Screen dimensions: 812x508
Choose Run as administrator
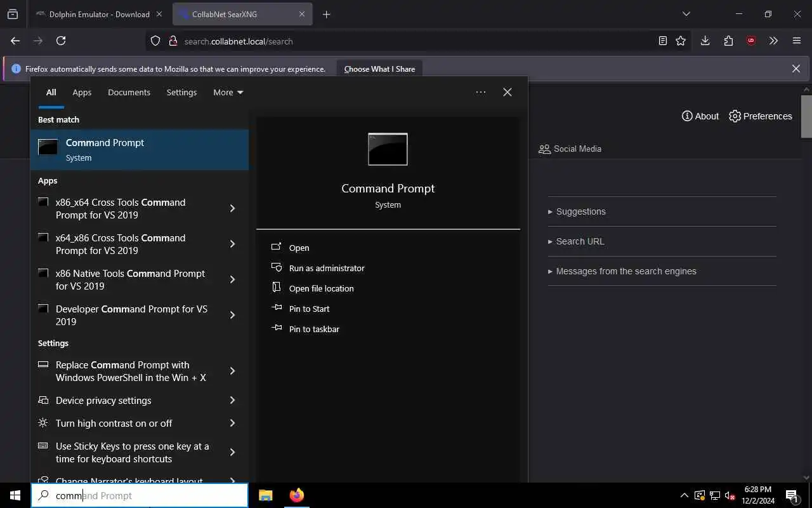coord(327,268)
